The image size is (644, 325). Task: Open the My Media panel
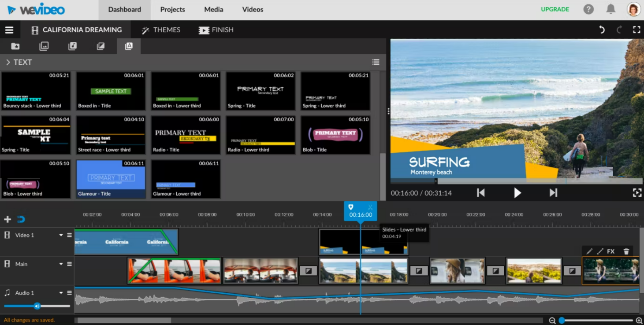[15, 46]
